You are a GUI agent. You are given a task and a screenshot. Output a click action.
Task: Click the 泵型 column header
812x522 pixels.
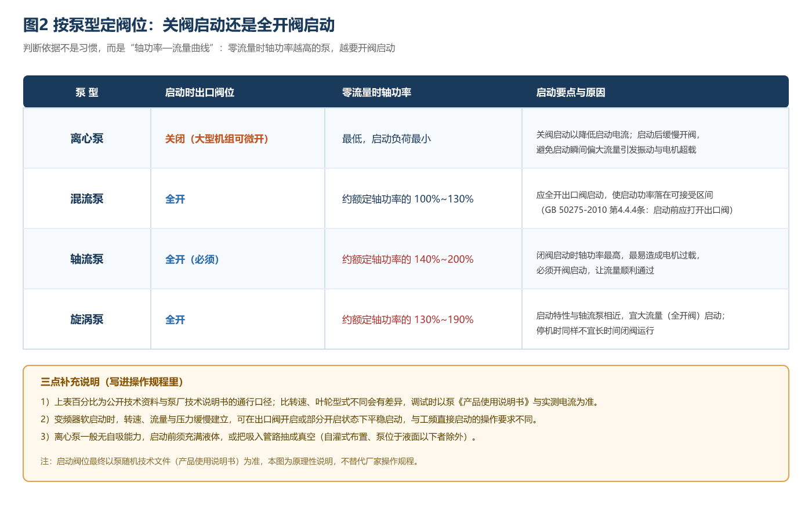pyautogui.click(x=87, y=92)
